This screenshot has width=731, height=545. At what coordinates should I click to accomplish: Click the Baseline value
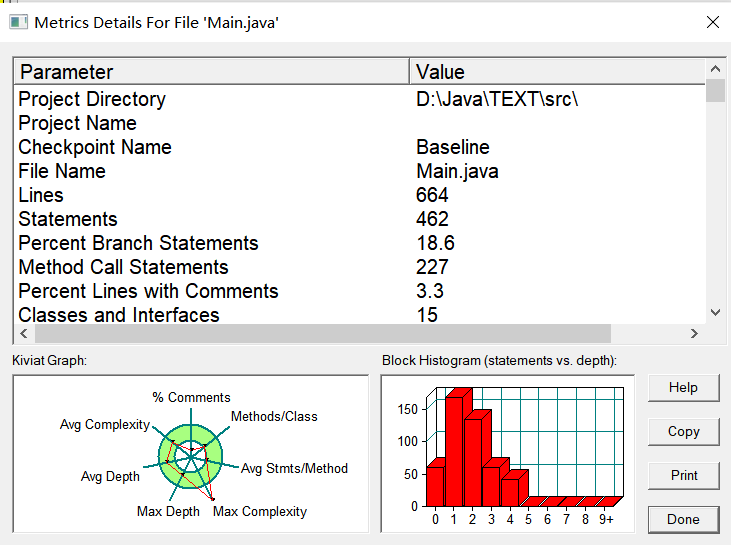[453, 147]
